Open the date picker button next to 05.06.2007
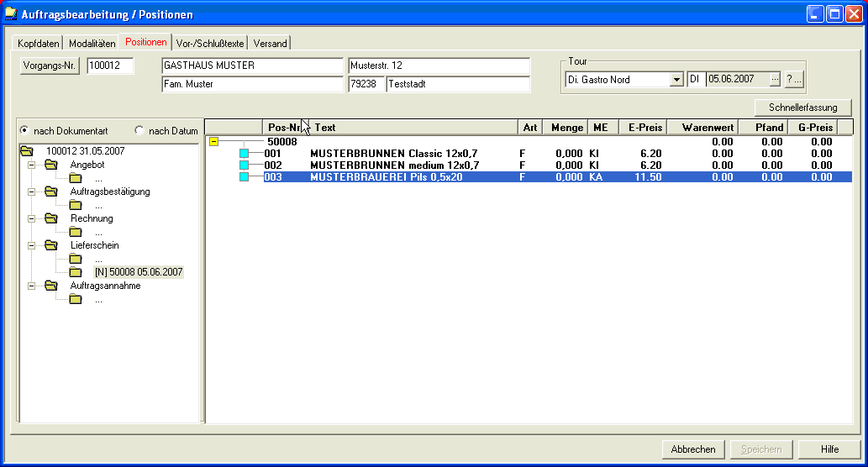The width and height of the screenshot is (868, 467). click(x=775, y=80)
